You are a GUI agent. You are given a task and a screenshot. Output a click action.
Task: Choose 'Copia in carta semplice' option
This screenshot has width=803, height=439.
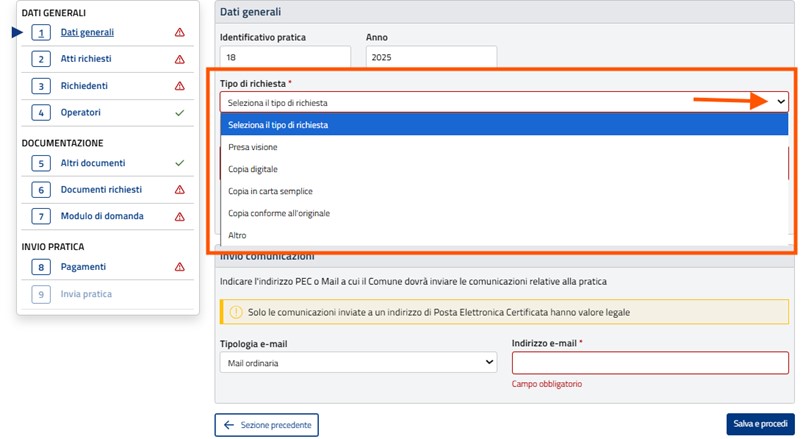point(270,191)
